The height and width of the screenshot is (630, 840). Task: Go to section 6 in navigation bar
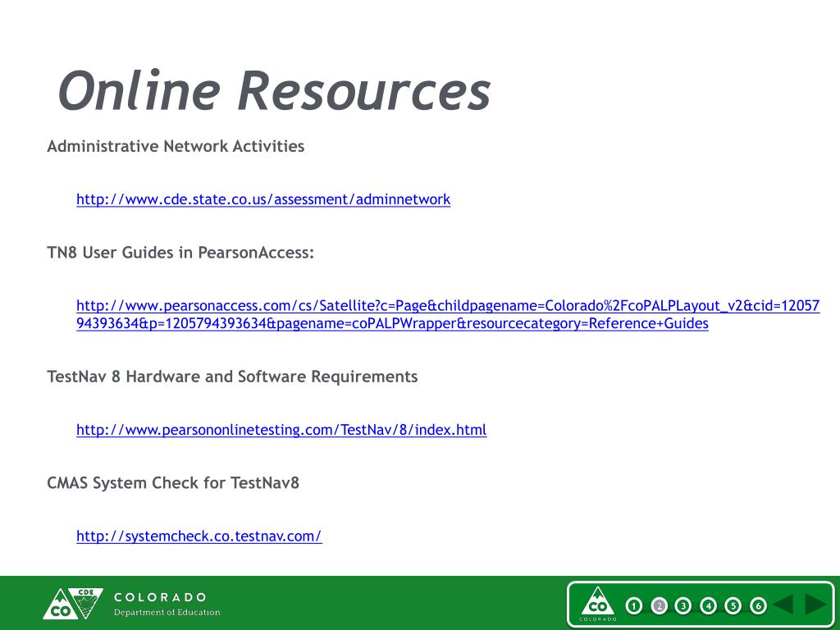(x=758, y=606)
